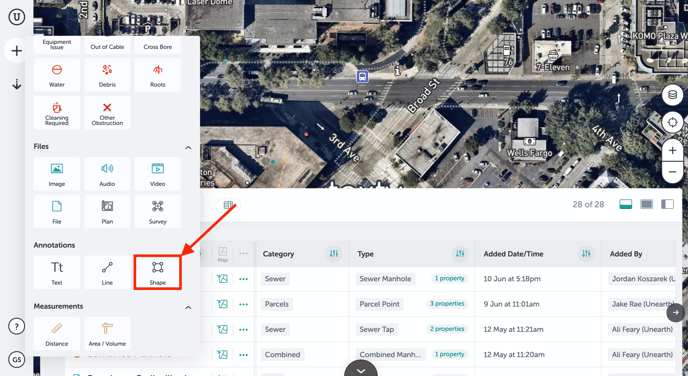Show Parcel Point row on map

pos(222,304)
